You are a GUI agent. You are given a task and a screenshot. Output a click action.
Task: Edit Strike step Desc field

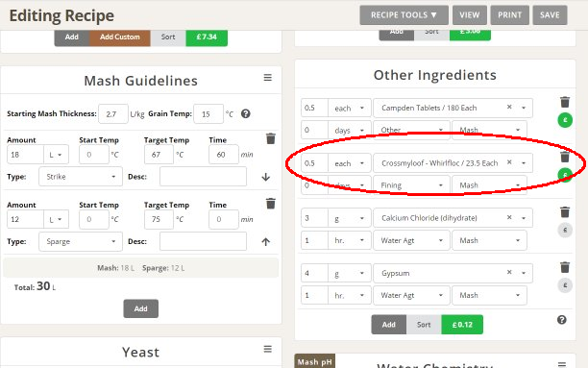[203, 177]
